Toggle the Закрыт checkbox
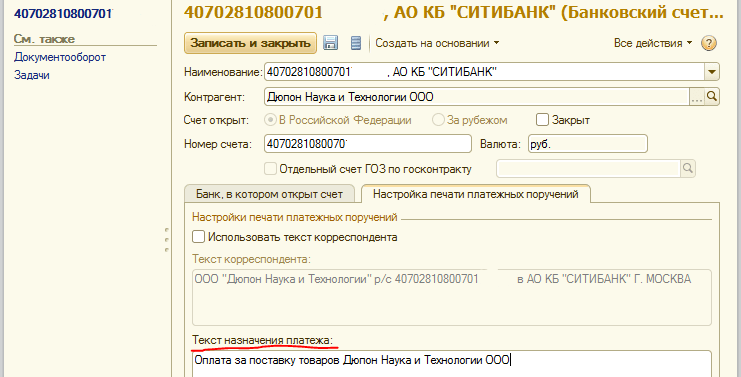The height and width of the screenshot is (377, 741). point(542,120)
